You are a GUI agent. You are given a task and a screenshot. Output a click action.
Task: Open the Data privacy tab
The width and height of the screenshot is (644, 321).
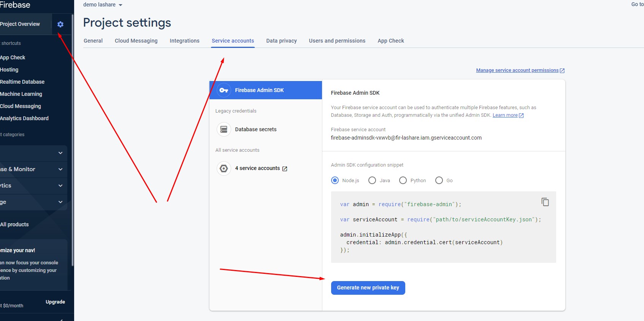[281, 41]
